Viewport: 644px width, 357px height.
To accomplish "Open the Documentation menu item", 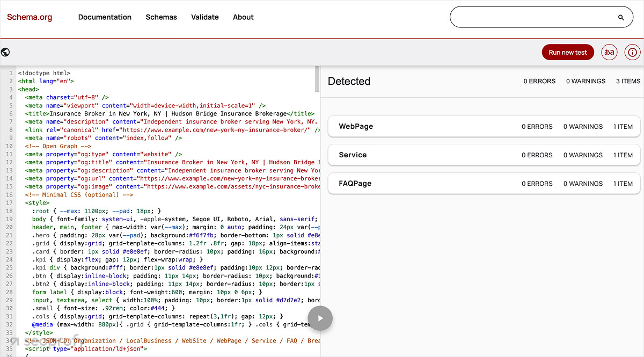I will [x=105, y=17].
